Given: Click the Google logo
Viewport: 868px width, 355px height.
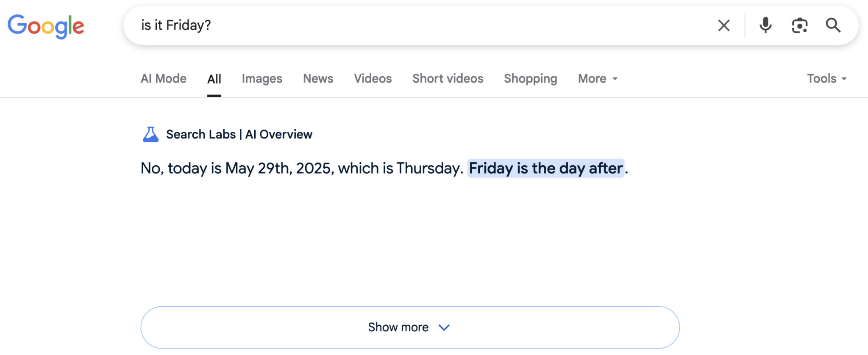Looking at the screenshot, I should [x=46, y=26].
